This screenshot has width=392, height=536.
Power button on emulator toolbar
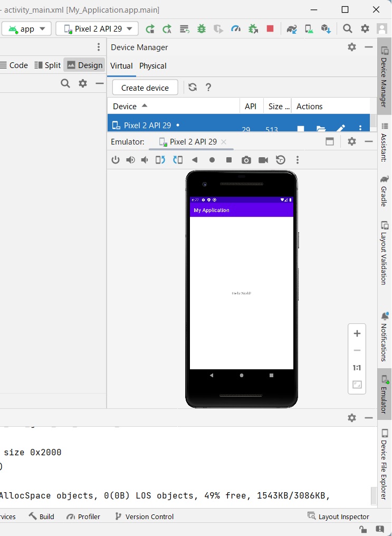tap(116, 160)
